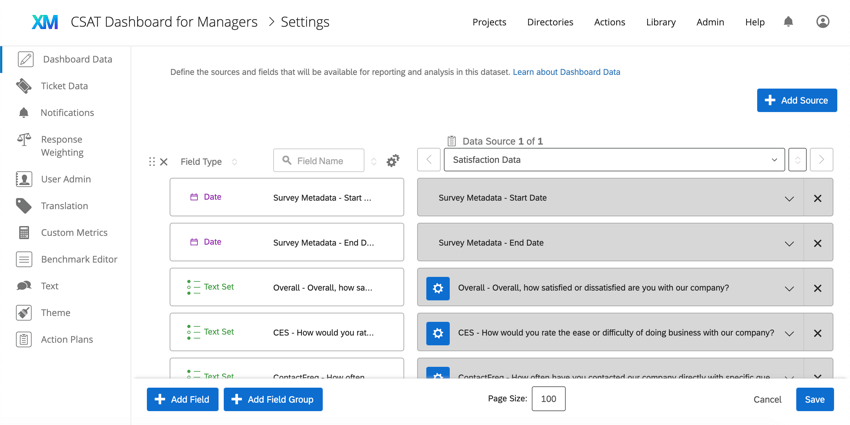Click the Save button
This screenshot has width=850, height=425.
[815, 400]
